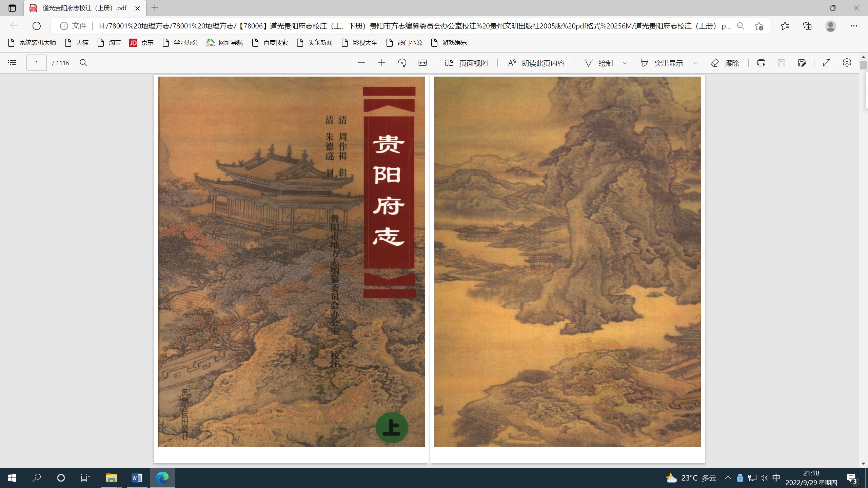Enter full screen with the expand-arrows icon
The image size is (868, 488).
[827, 63]
